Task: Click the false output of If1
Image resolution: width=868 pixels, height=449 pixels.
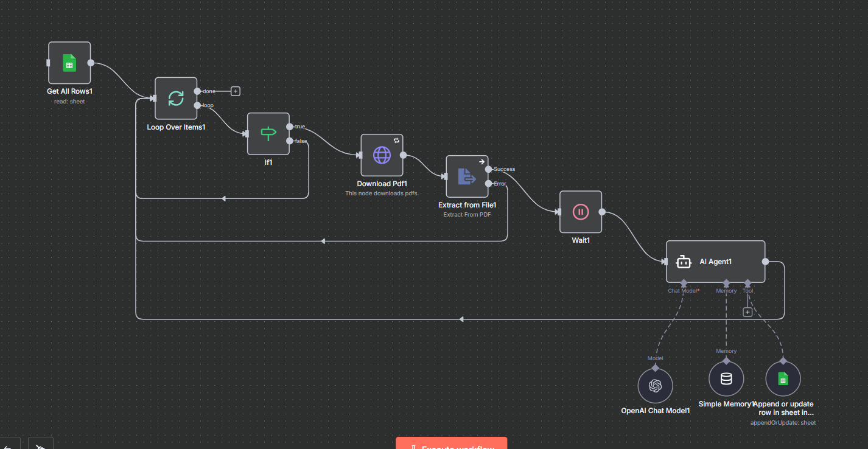Action: [x=289, y=141]
